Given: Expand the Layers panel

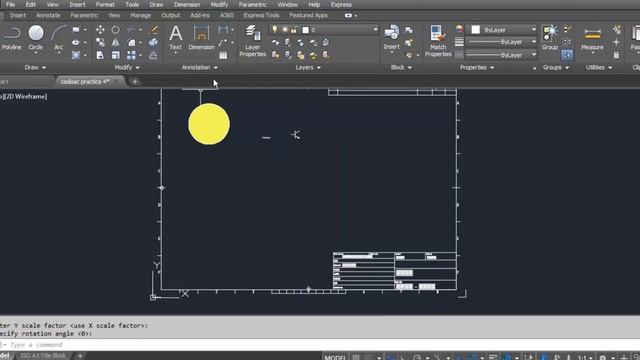Looking at the screenshot, I should [x=308, y=67].
